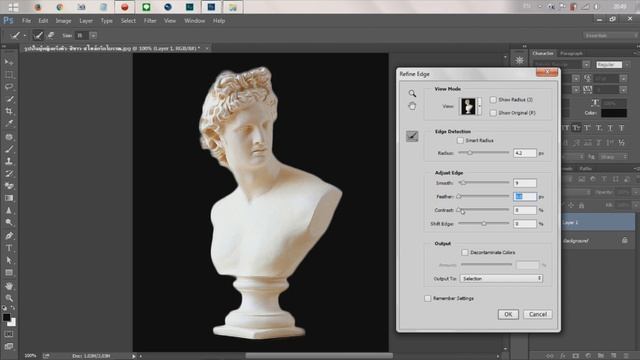Screen dimensions: 640x360
Task: Choose Erase Refinements tool in options bar
Action: click(51, 36)
